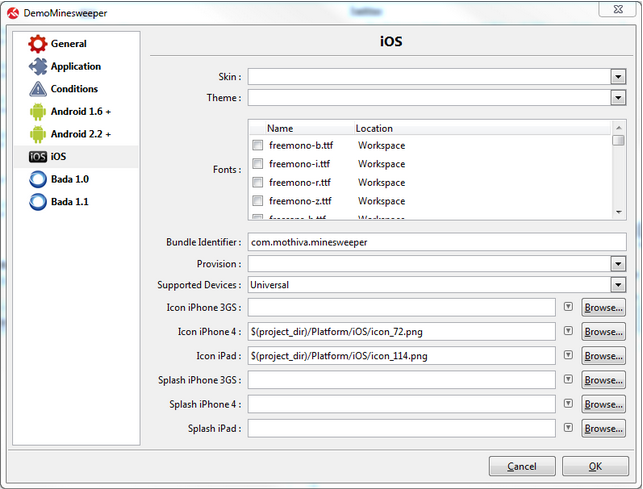Click the Cancel button

tap(522, 466)
